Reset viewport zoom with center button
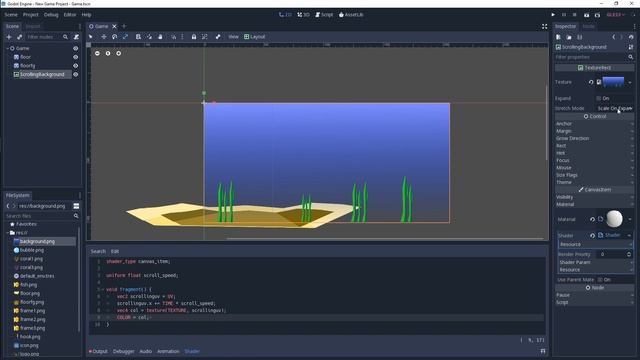The height and width of the screenshot is (360, 640). pyautogui.click(x=108, y=53)
